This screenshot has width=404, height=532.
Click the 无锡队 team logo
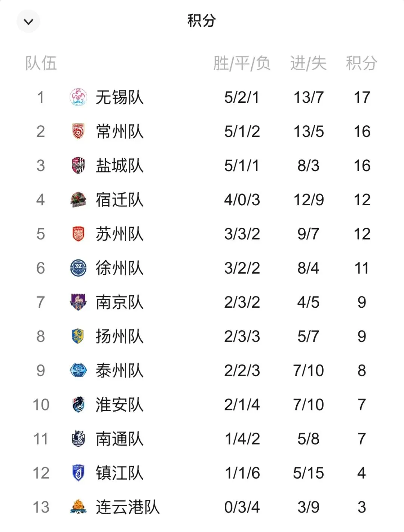coord(78,97)
